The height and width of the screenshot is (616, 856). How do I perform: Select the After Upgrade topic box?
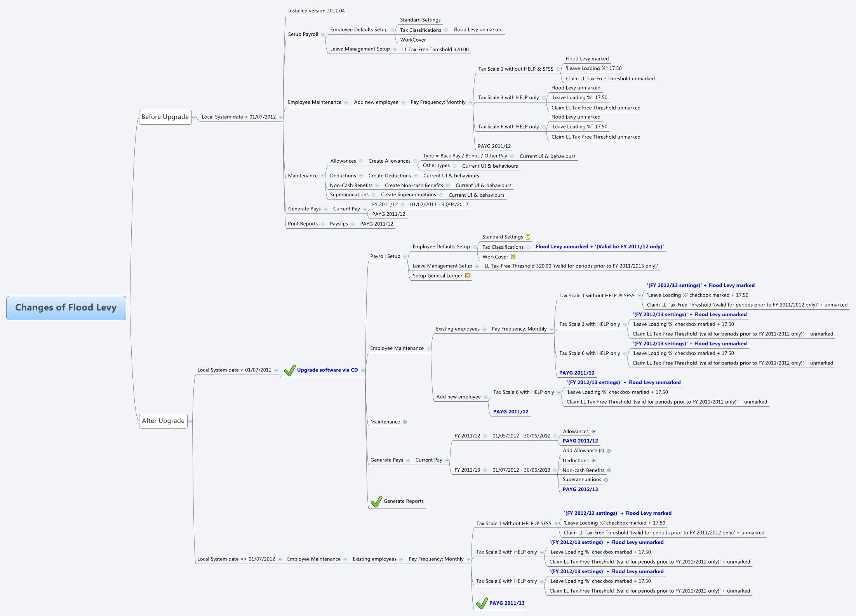point(163,421)
